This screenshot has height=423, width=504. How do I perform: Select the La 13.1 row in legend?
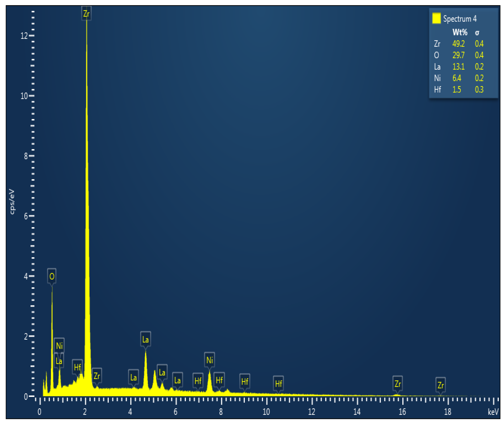click(458, 67)
